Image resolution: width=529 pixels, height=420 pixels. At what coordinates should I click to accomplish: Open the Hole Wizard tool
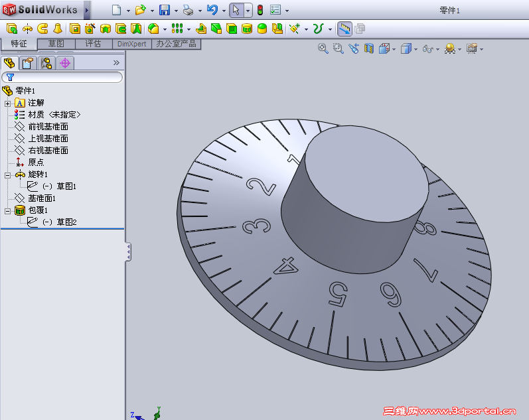click(90, 29)
